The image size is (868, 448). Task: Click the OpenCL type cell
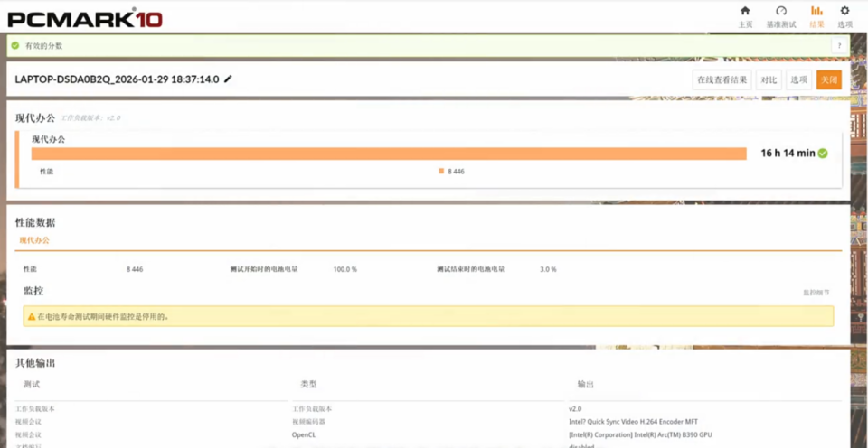(304, 434)
